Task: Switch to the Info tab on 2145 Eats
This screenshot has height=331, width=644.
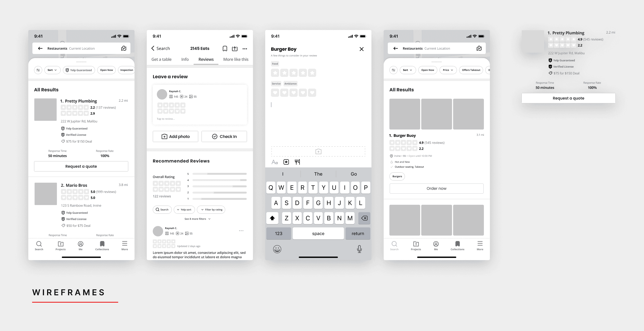Action: point(185,59)
